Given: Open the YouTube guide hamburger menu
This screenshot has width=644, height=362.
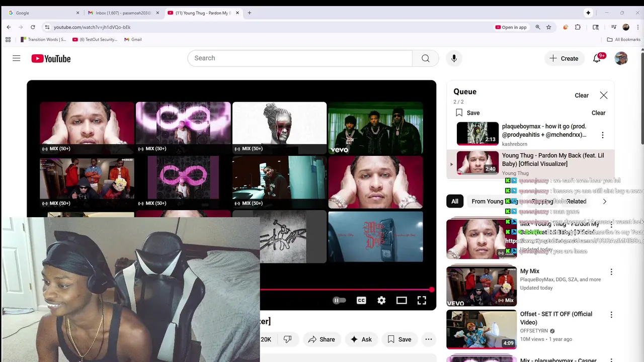Looking at the screenshot, I should pyautogui.click(x=17, y=58).
